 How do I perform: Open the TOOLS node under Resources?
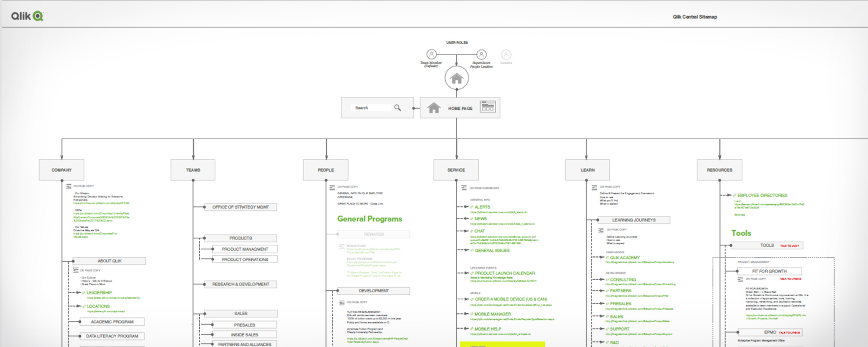click(x=767, y=246)
